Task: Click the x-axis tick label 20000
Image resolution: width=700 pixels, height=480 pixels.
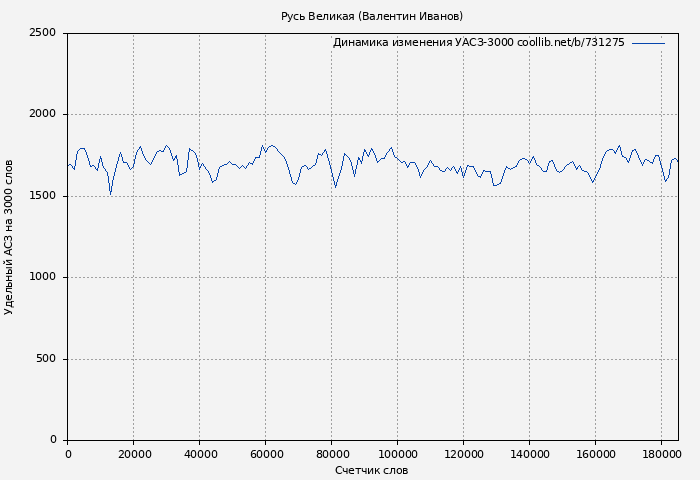Action: pos(133,454)
